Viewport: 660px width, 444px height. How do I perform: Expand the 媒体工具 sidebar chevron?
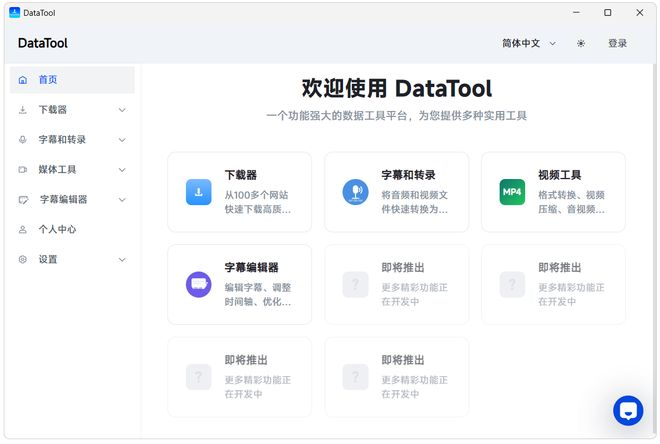pyautogui.click(x=122, y=170)
